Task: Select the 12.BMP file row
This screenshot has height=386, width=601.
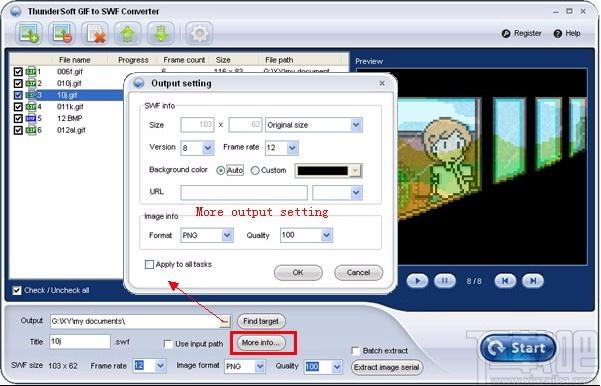Action: tap(69, 118)
